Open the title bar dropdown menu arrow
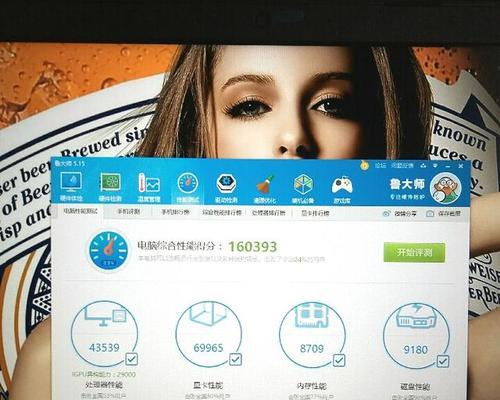The image size is (500, 400). coord(435,165)
